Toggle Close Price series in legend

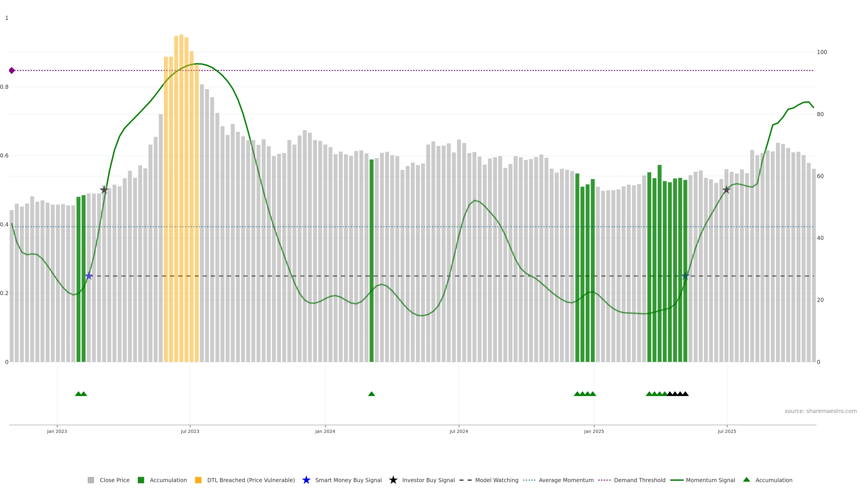coord(114,480)
